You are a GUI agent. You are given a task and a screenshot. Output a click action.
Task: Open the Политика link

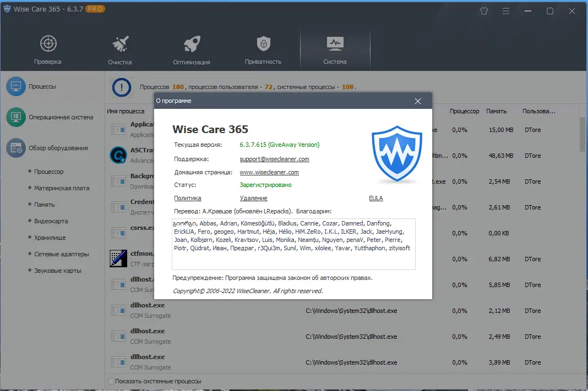pyautogui.click(x=188, y=198)
